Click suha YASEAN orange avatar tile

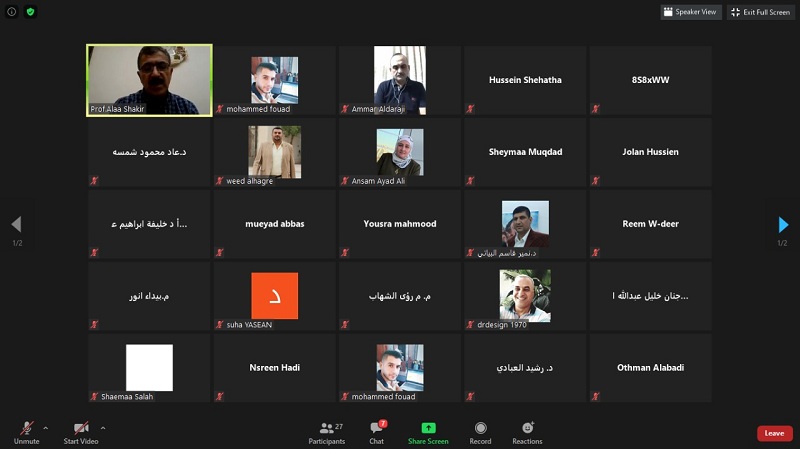[274, 296]
